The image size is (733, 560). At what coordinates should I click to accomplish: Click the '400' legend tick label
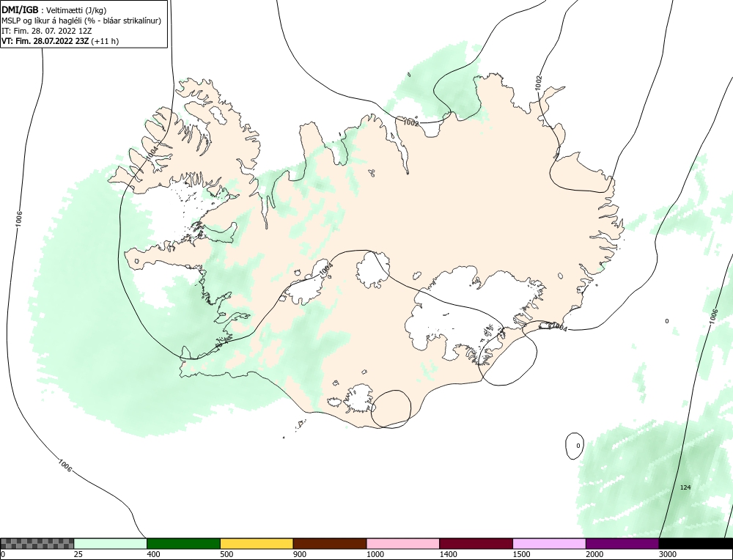point(153,554)
